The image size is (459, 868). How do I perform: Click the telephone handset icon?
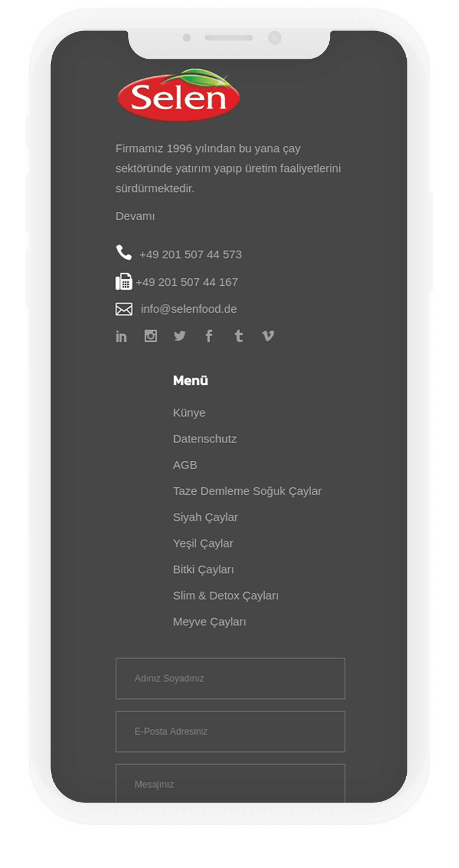click(x=124, y=253)
